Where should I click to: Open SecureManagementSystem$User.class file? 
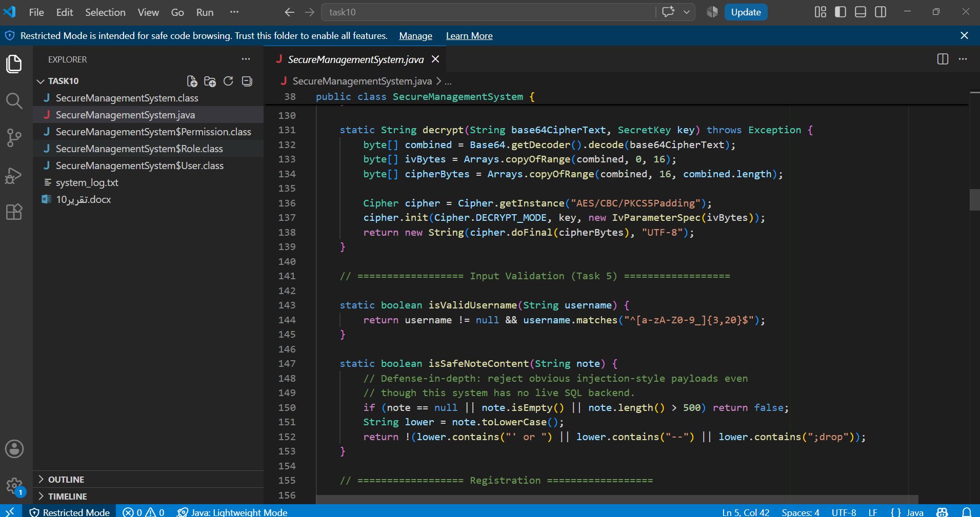coord(148,166)
